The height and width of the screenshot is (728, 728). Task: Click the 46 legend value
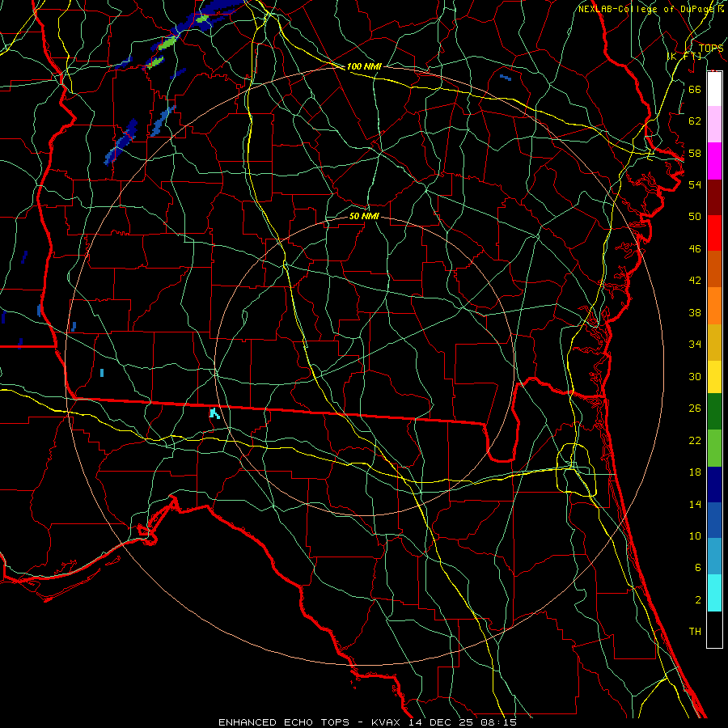pos(695,249)
